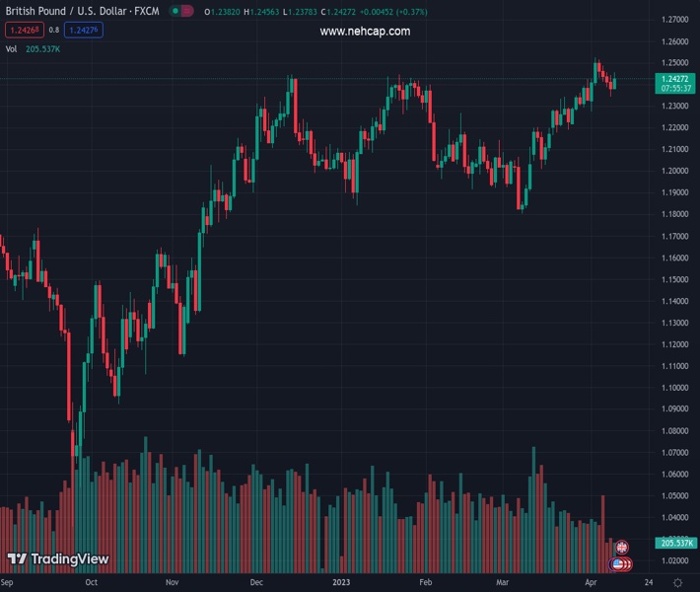Click the Apr label on time axis
Viewport: 700px width, 592px height.
pos(589,583)
